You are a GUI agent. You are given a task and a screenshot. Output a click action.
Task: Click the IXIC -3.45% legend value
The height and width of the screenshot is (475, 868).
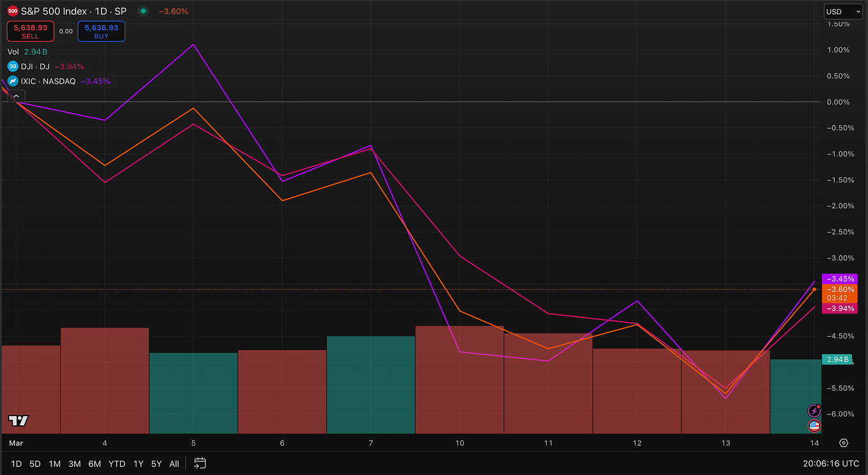point(95,81)
